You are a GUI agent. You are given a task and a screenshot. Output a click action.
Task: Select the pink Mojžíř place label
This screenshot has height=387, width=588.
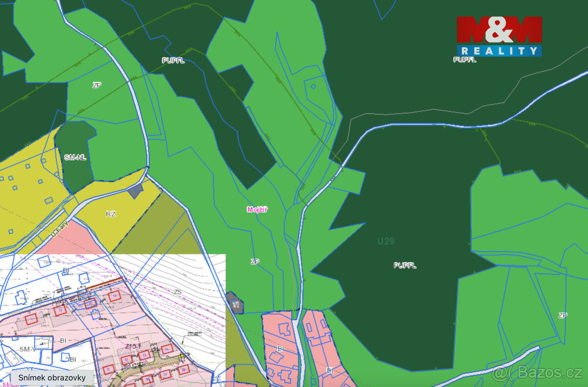point(257,208)
